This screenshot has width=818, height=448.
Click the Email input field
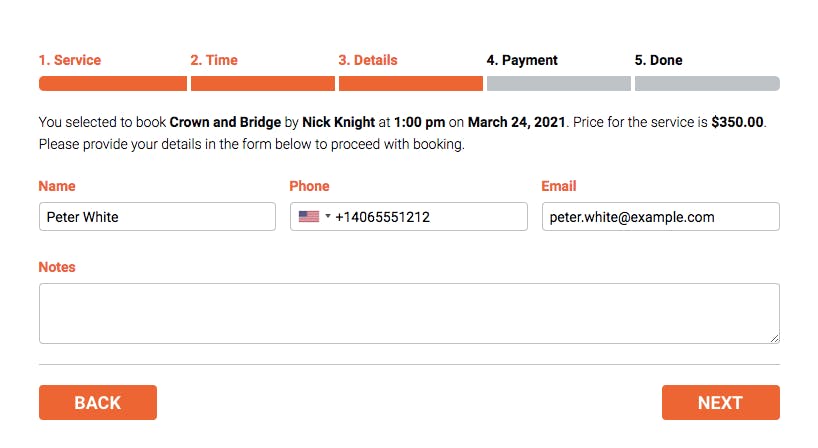click(x=660, y=217)
